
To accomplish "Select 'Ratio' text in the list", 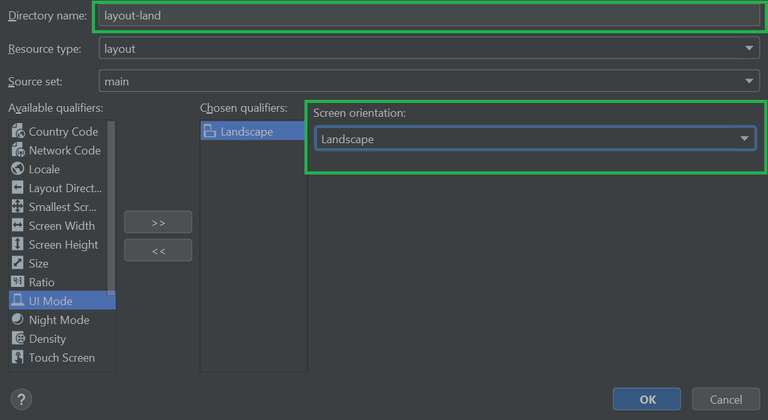I will coord(41,282).
